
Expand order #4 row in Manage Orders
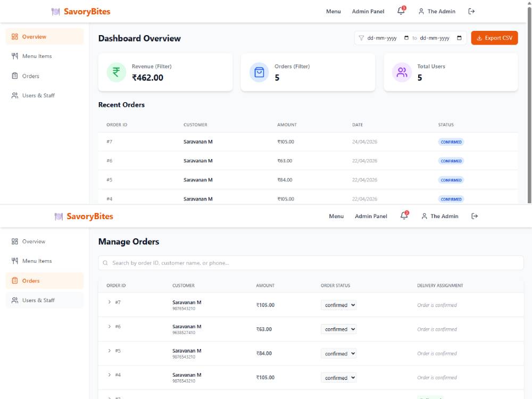pyautogui.click(x=109, y=375)
